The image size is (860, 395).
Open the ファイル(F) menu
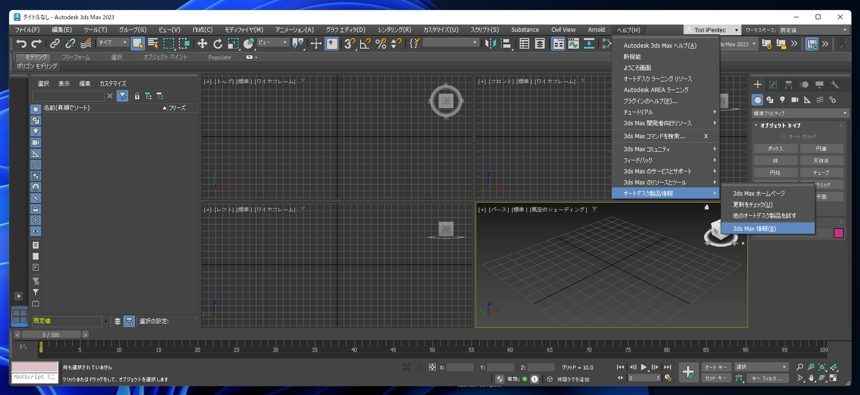(x=27, y=30)
